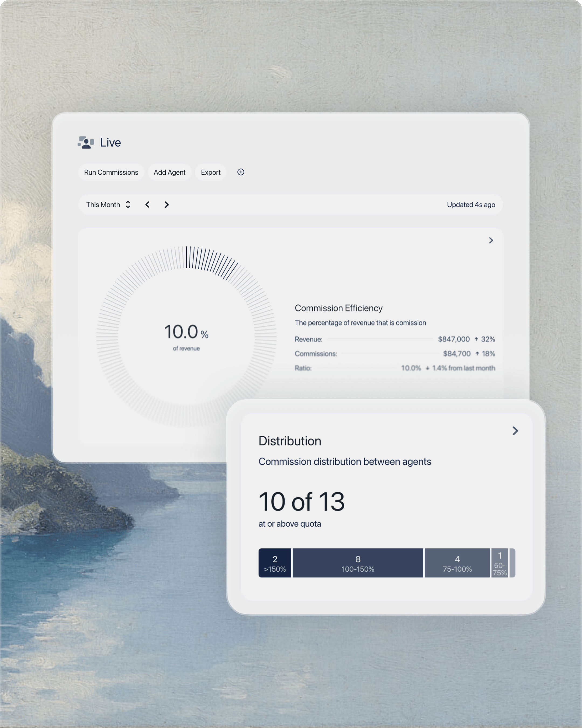This screenshot has height=728, width=582.
Task: Click the 10 of 13 quota figure
Action: coord(301,502)
